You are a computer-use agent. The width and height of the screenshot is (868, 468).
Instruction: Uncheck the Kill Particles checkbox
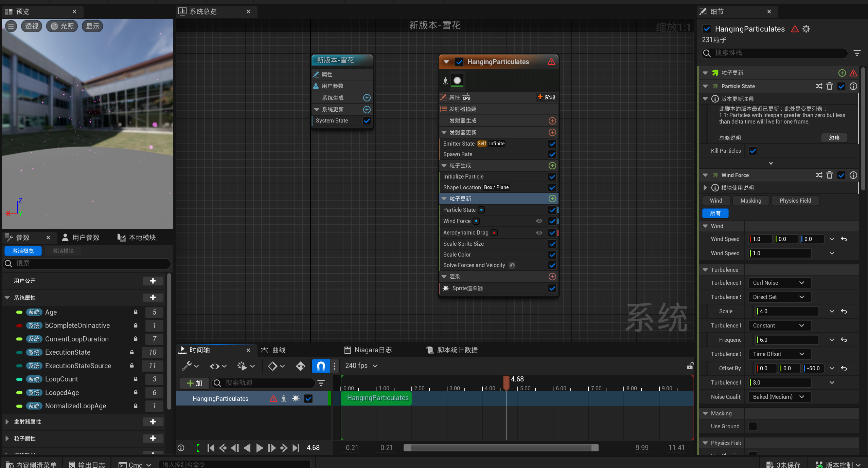[x=753, y=151]
